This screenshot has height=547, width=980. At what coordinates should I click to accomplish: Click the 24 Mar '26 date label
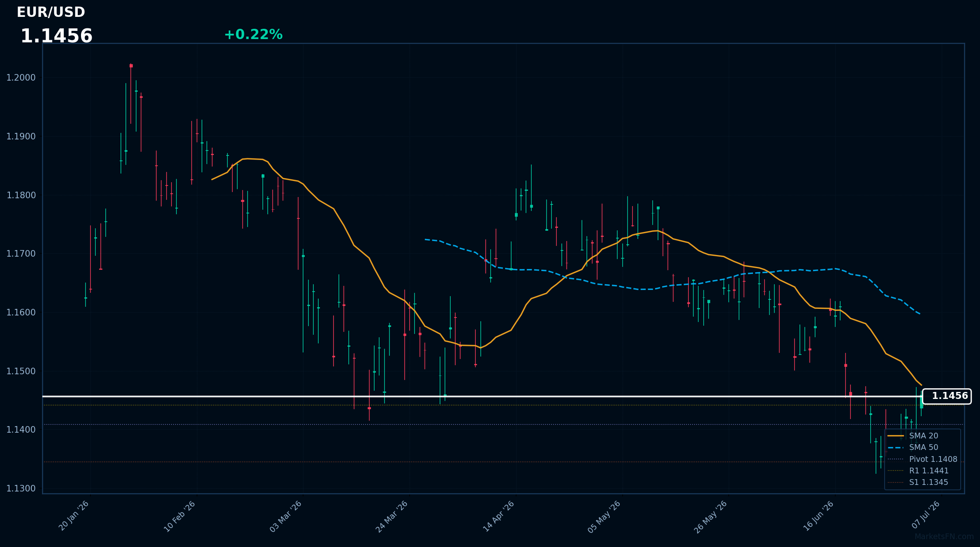coord(392,516)
